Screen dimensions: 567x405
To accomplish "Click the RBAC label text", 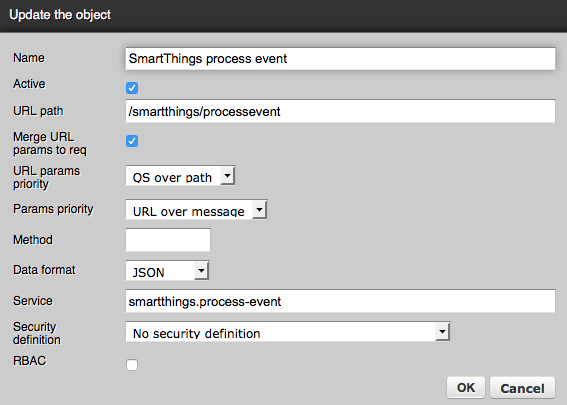I will (30, 361).
